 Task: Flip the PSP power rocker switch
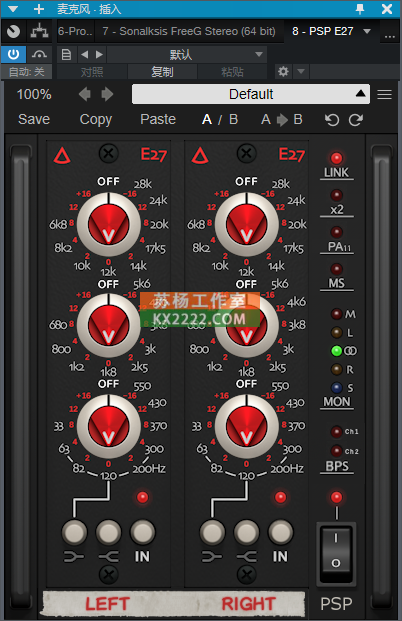pyautogui.click(x=336, y=552)
